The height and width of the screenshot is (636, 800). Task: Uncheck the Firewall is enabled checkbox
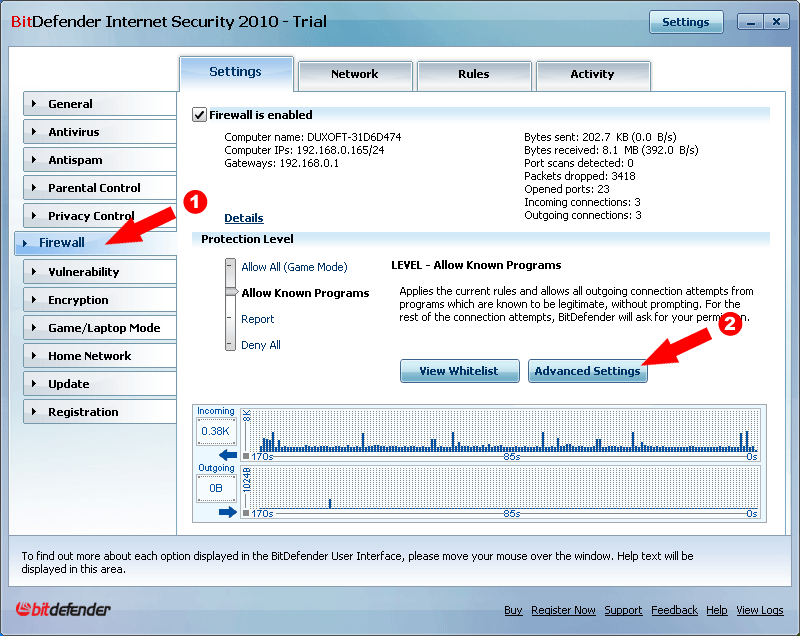199,115
